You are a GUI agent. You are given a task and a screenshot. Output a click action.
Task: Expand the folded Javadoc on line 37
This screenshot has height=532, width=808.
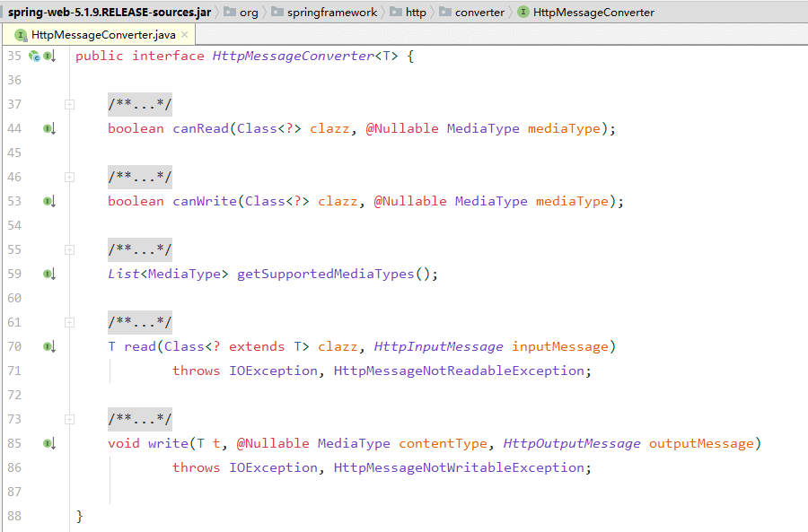[x=69, y=104]
